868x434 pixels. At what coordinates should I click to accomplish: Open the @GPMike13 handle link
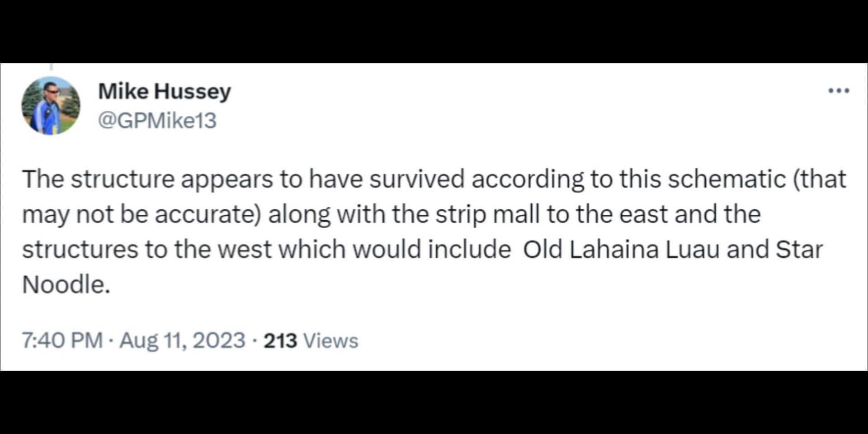pos(157,121)
